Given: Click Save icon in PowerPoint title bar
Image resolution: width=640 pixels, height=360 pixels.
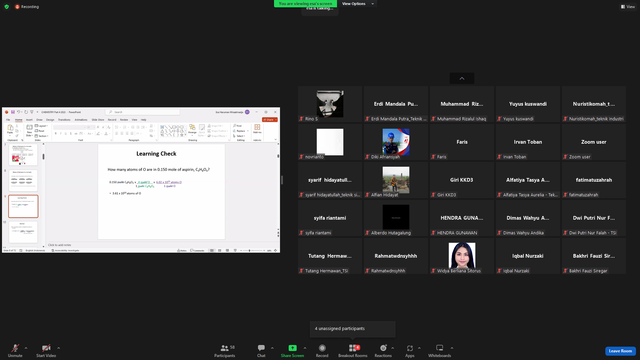Looking at the screenshot, I should [x=13, y=112].
